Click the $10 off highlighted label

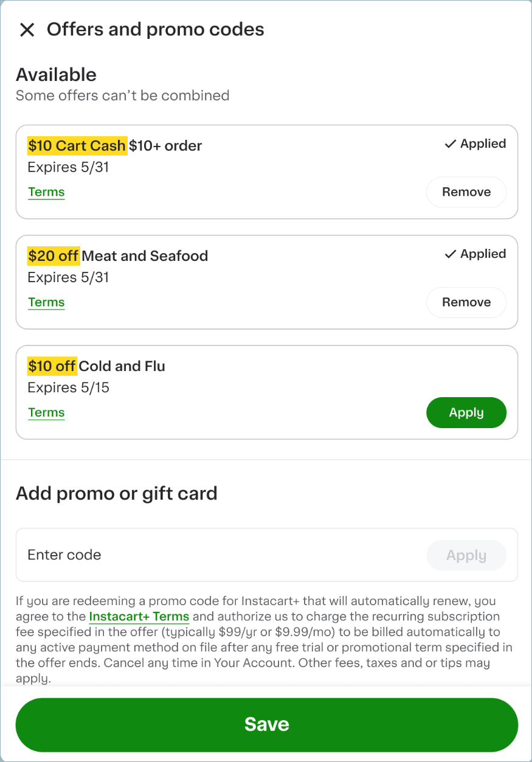[50, 365]
